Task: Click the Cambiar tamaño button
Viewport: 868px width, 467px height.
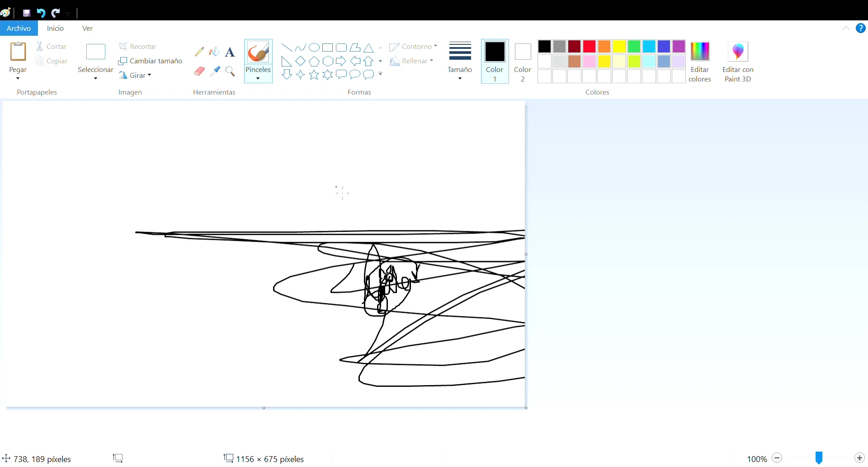Action: click(151, 61)
